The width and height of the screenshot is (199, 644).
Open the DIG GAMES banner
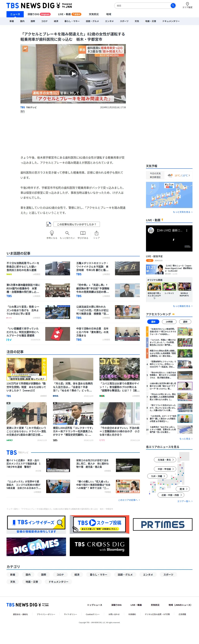point(36,547)
